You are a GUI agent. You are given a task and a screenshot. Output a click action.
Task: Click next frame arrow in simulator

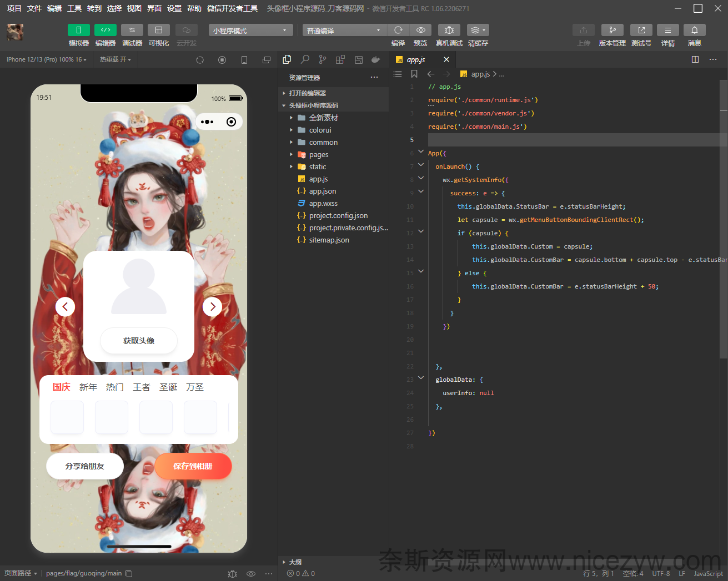tap(212, 306)
